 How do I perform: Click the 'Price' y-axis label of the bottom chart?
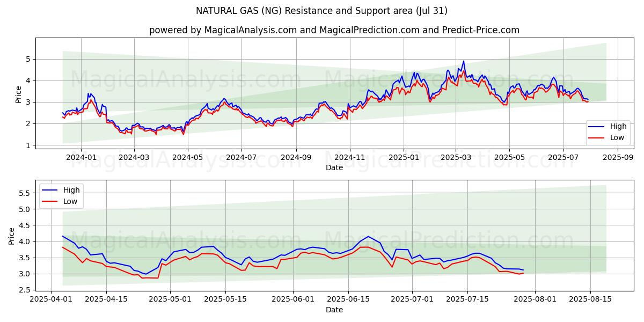coord(12,236)
